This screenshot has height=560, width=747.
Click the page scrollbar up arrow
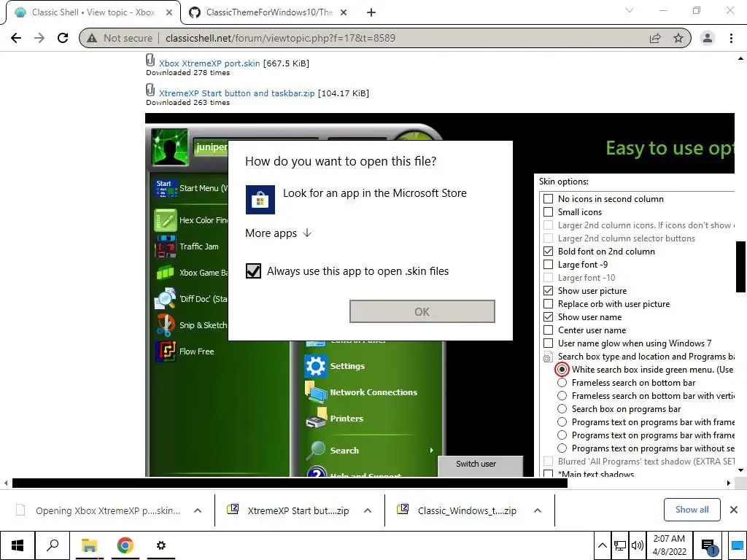741,58
